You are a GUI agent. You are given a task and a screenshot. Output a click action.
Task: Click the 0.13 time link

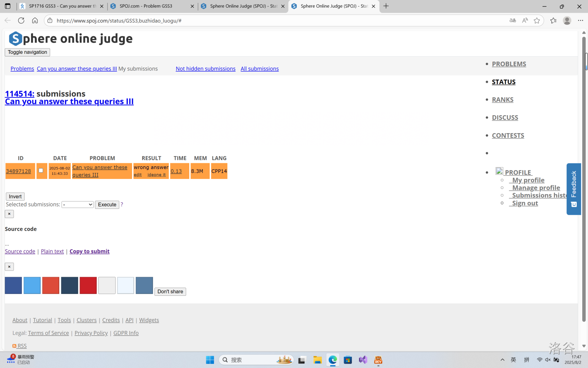176,171
